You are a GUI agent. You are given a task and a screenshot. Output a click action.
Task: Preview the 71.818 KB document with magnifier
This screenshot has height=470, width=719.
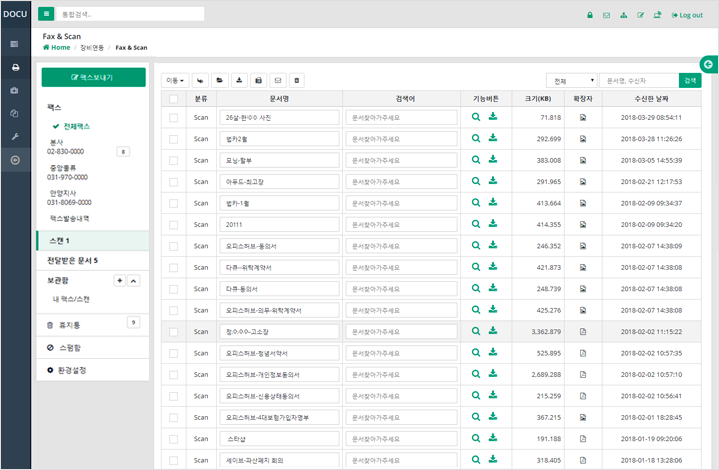pyautogui.click(x=476, y=117)
